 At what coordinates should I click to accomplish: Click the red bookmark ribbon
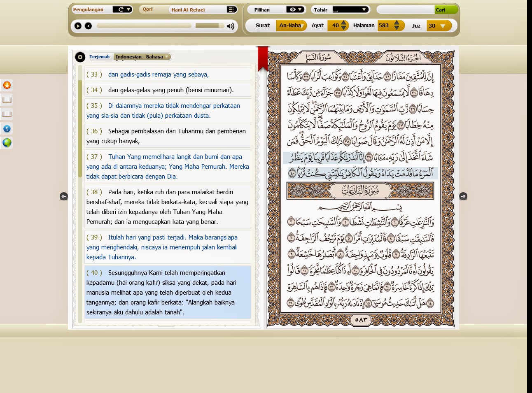(263, 59)
